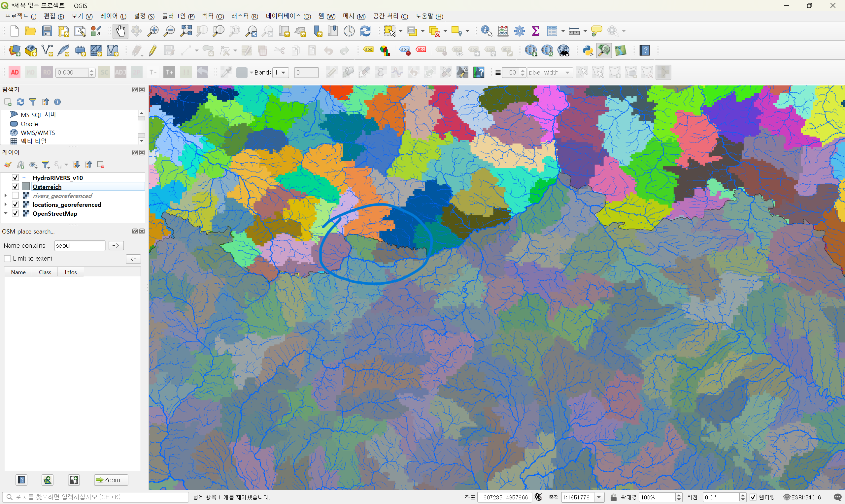Click the Open Project folder icon

click(x=31, y=31)
